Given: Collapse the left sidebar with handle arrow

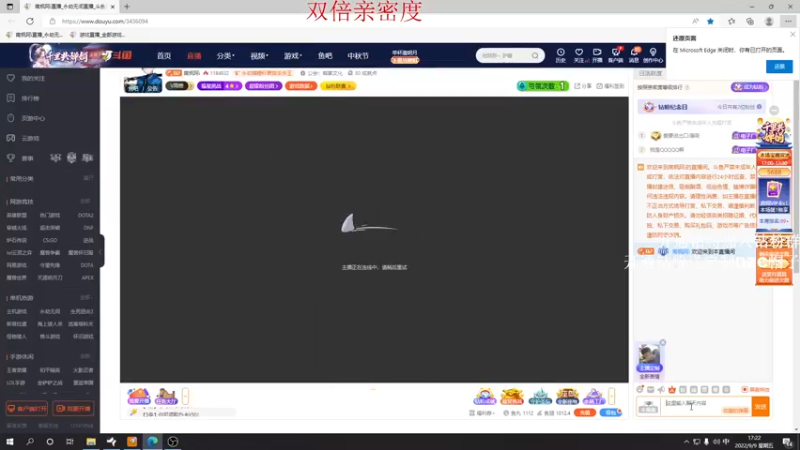Looking at the screenshot, I should click(x=101, y=251).
